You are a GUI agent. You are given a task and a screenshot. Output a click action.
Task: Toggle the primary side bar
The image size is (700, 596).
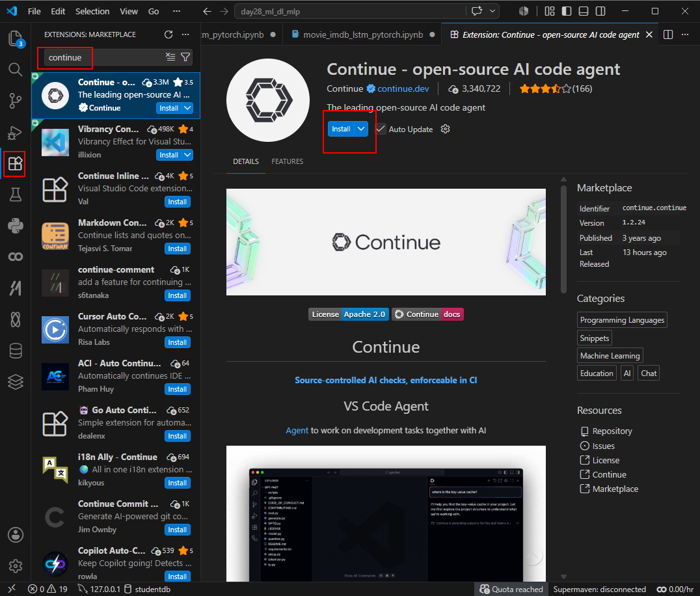click(567, 11)
